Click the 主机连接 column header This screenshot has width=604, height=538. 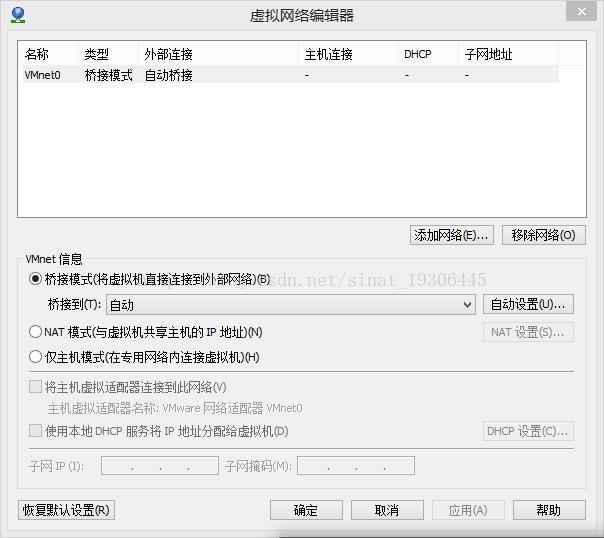click(329, 54)
